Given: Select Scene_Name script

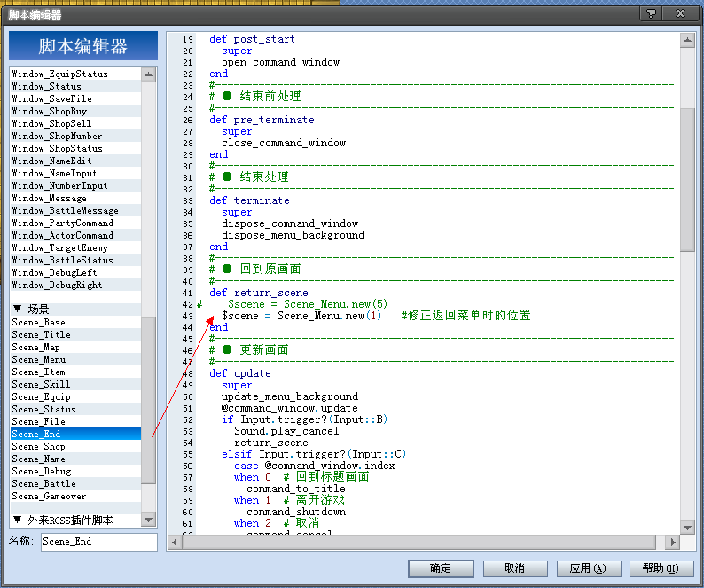Looking at the screenshot, I should point(75,459).
